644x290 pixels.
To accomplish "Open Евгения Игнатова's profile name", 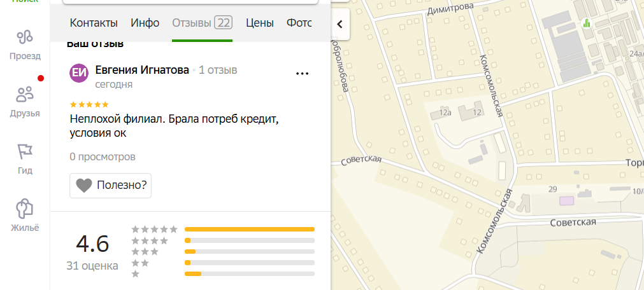I will pos(142,70).
